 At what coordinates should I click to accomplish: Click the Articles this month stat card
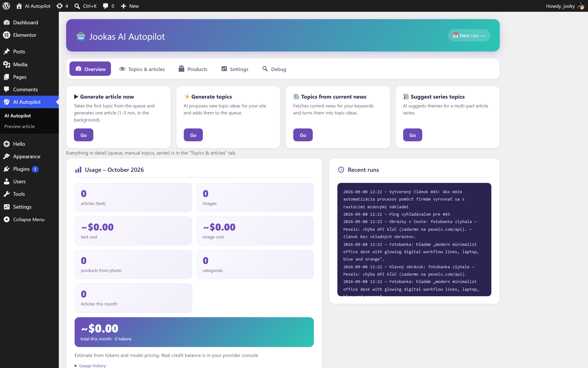tap(133, 298)
